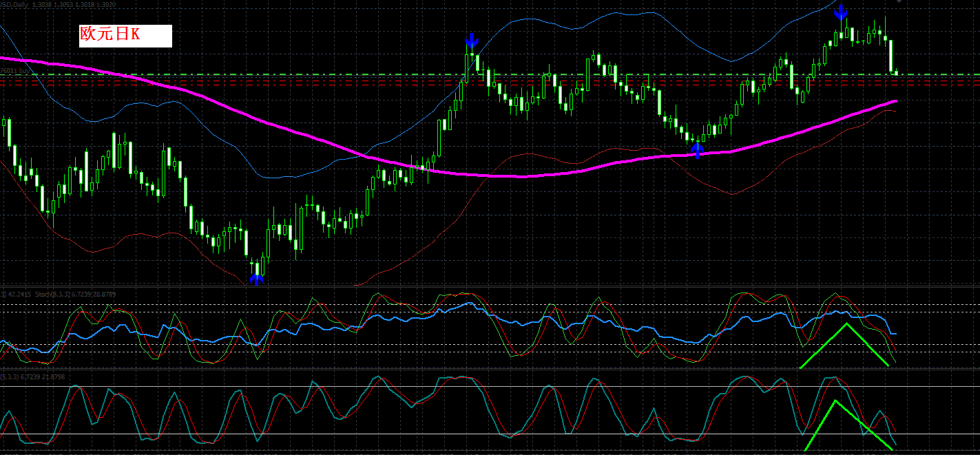Click the (5,3,3) 6.7239 21.8798 indicator label
Screen dimensions: 980x457
32,377
